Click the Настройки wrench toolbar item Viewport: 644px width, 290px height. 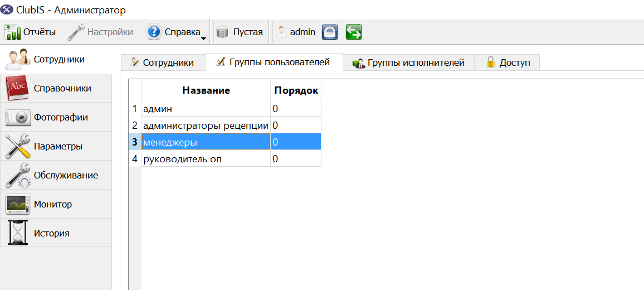click(100, 32)
